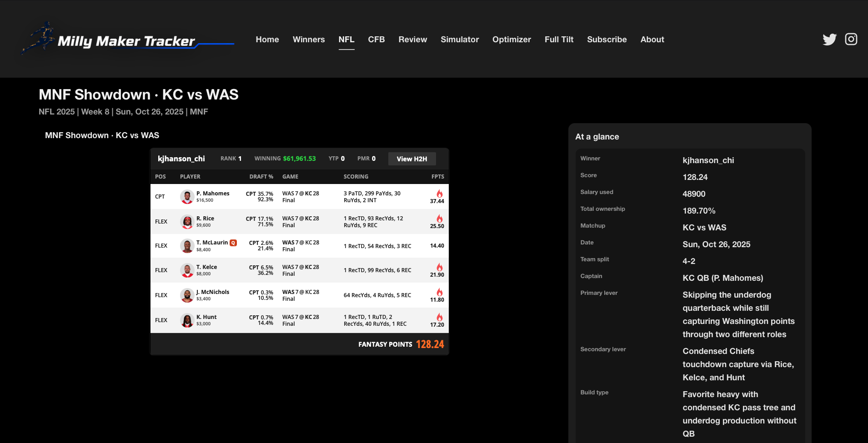The image size is (868, 443).
Task: Click the fire icon in Mahomes row
Action: (440, 194)
